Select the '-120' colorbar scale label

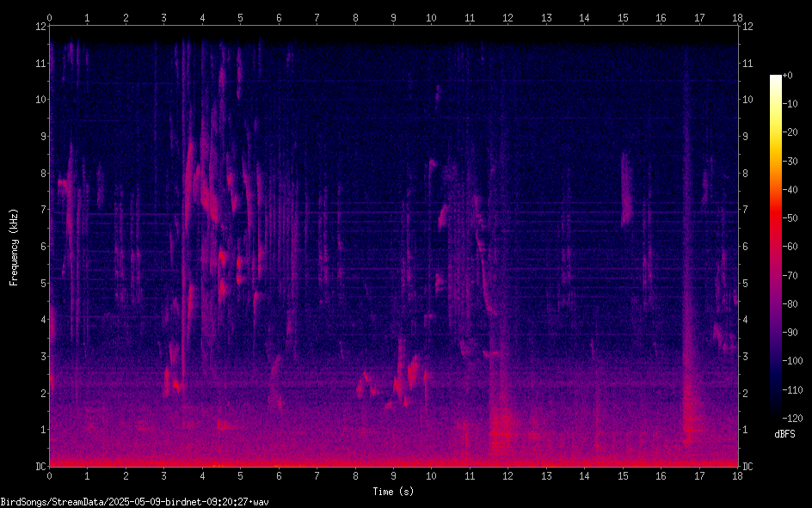(x=792, y=419)
